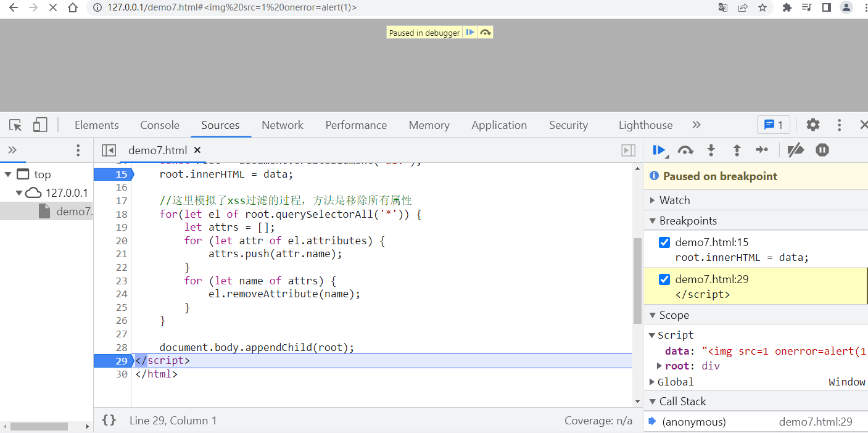Toggle the browser side panel
Image resolution: width=868 pixels, height=433 pixels.
pos(827,8)
